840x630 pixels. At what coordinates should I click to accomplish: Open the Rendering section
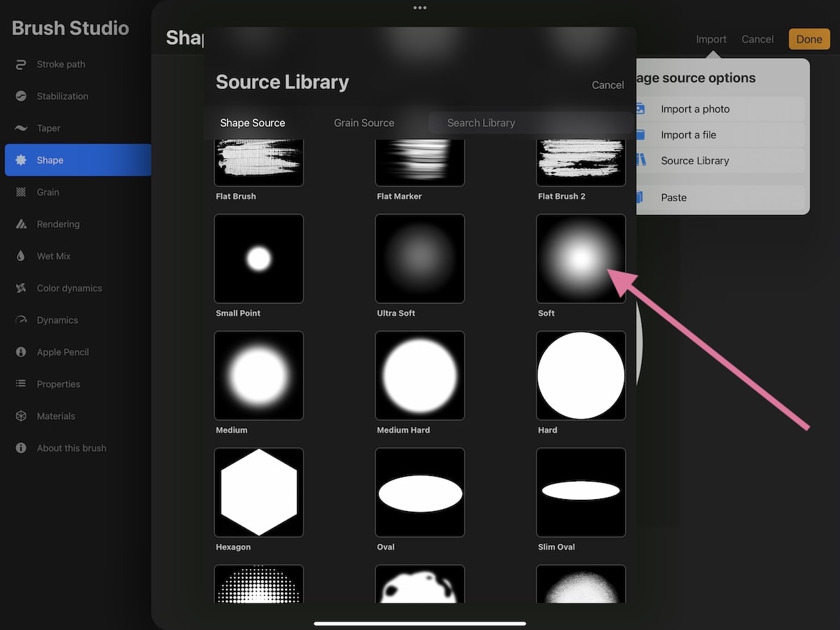click(77, 224)
